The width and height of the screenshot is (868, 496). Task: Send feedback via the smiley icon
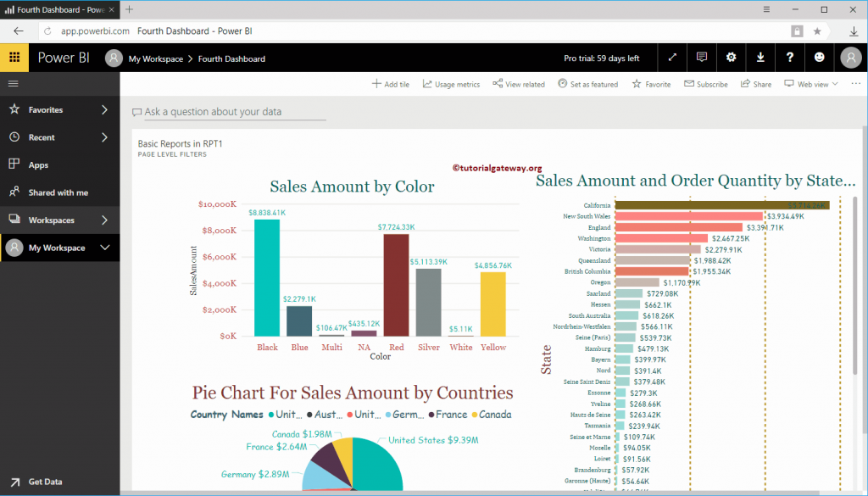[819, 57]
